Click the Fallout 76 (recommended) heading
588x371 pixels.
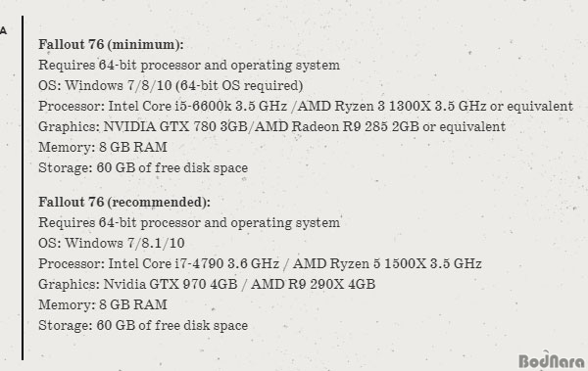[124, 203]
